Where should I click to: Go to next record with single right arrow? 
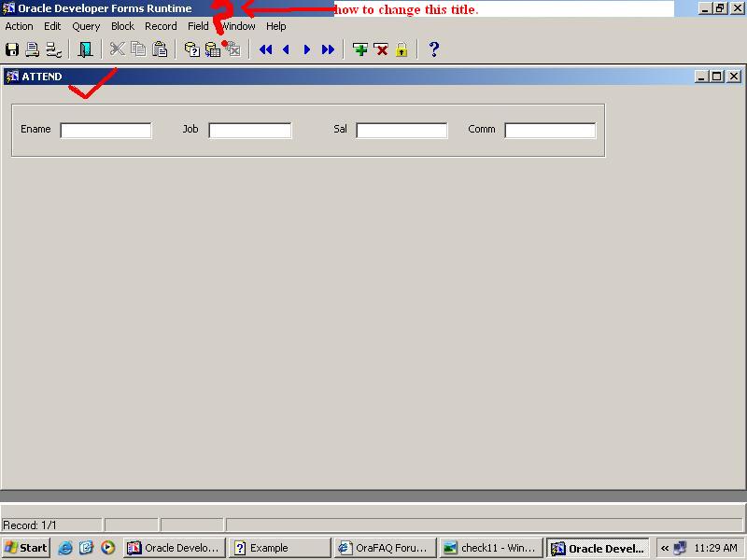[307, 49]
